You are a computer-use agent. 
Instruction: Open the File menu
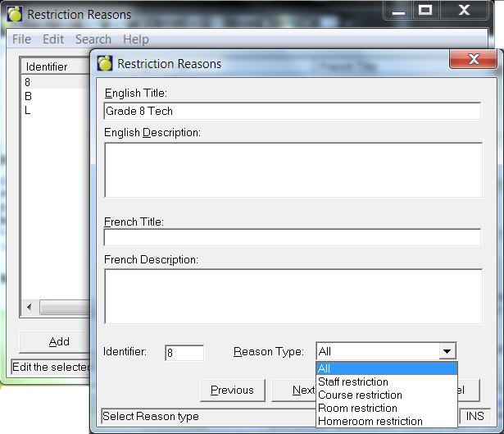(22, 39)
